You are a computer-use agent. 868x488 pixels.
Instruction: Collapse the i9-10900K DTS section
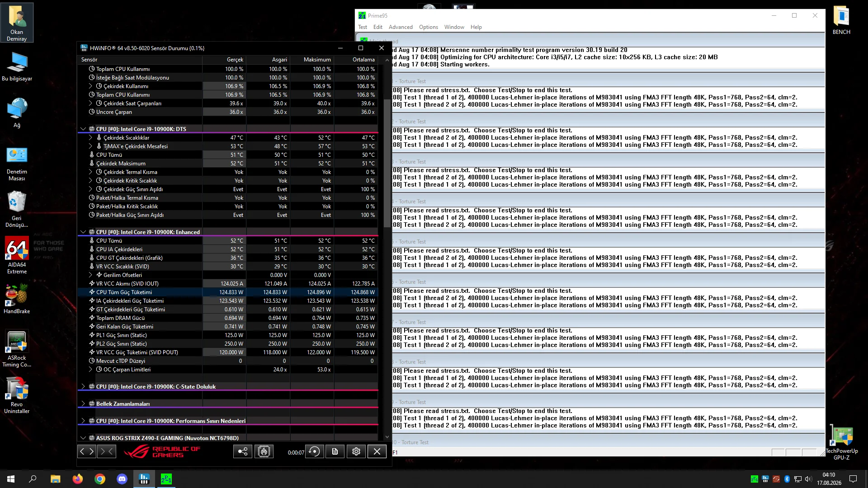tap(83, 129)
